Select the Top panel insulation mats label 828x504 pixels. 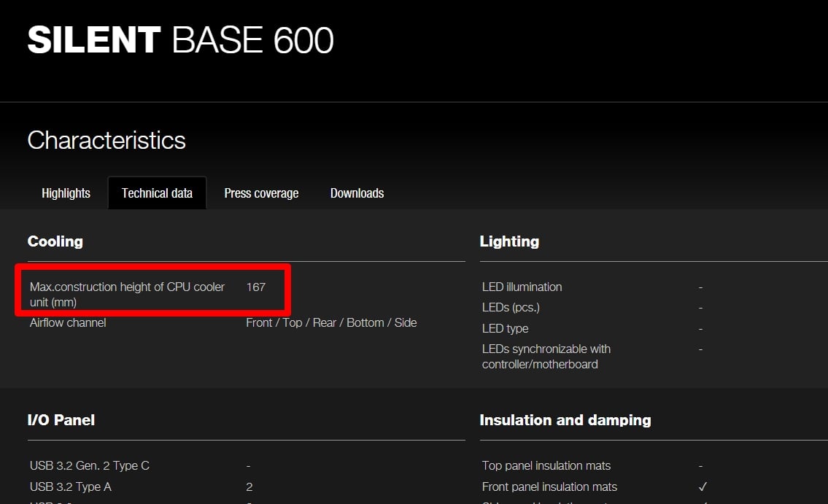click(x=546, y=465)
